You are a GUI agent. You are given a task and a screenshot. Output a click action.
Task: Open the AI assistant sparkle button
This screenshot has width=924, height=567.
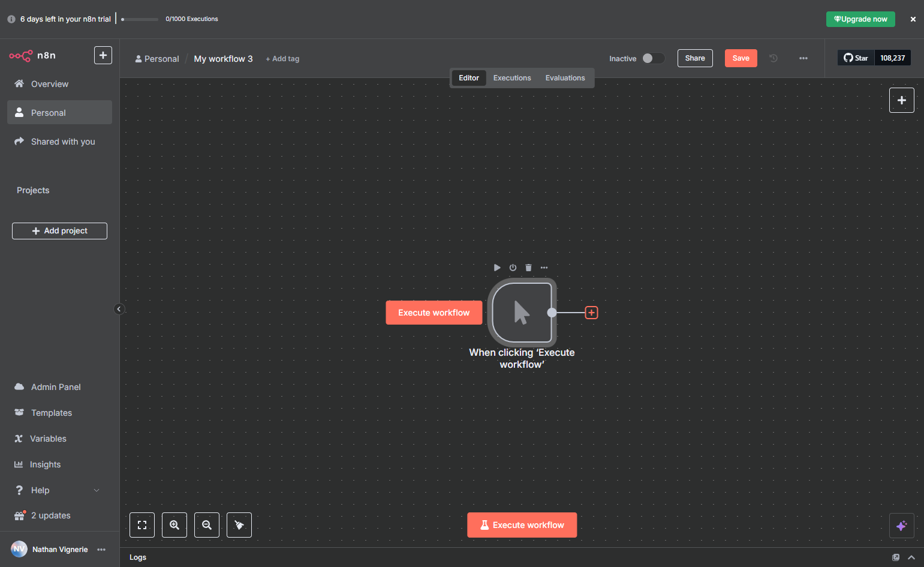point(902,526)
